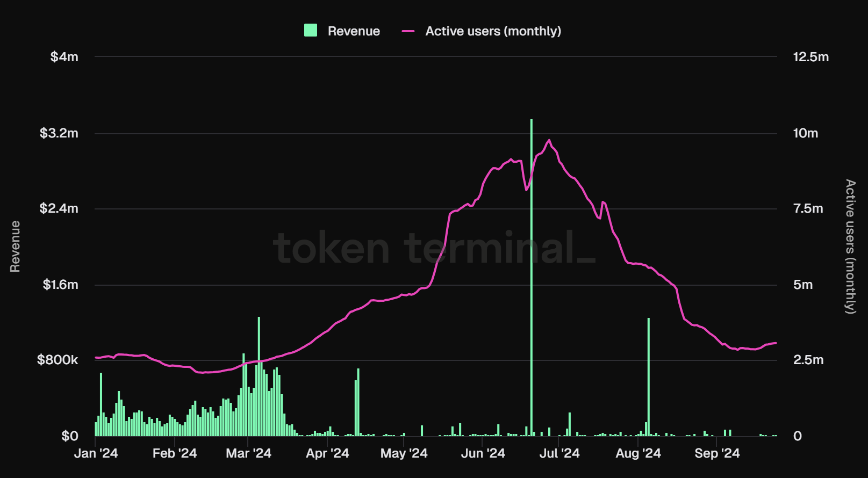This screenshot has width=868, height=478.
Task: Click the May '24 x-axis label
Action: pyautogui.click(x=404, y=453)
